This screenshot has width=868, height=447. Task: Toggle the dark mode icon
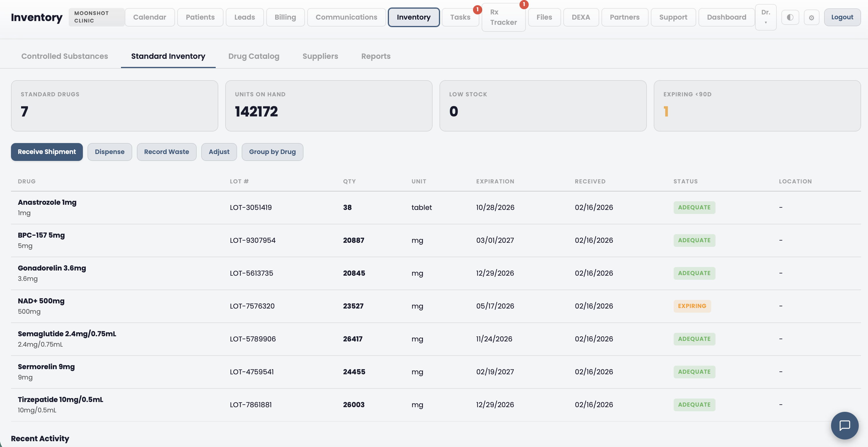(x=790, y=17)
